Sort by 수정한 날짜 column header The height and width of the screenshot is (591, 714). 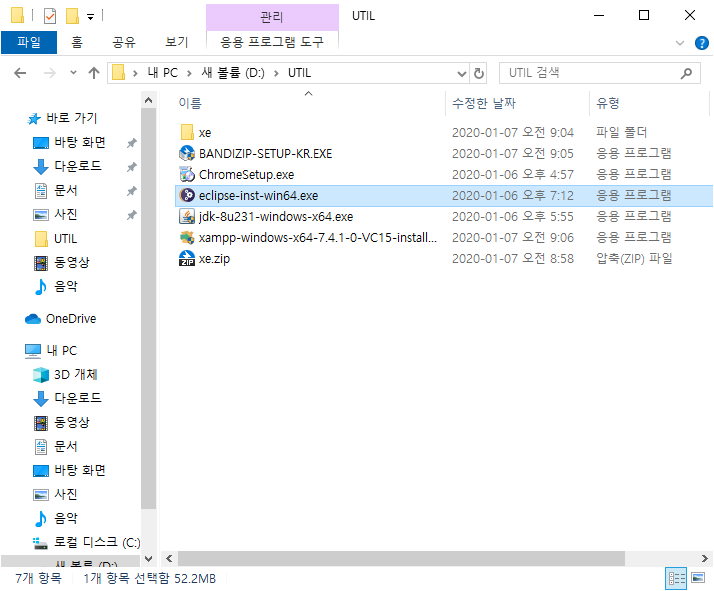click(517, 103)
